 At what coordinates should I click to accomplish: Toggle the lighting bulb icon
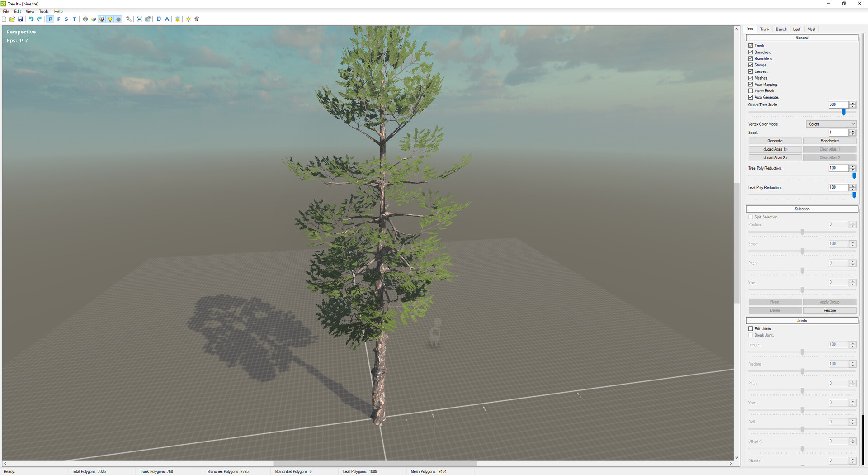click(x=110, y=19)
